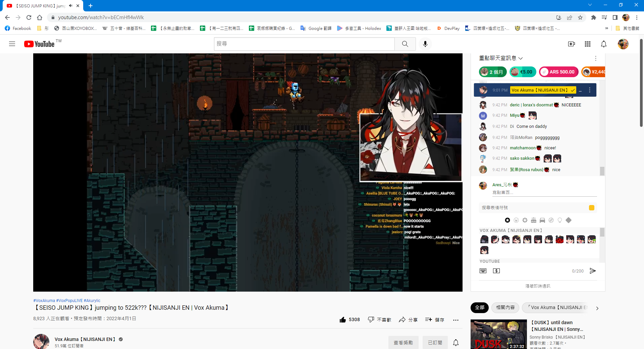The height and width of the screenshot is (349, 644).
Task: Focus the 寫點東西 chat message input
Action: coord(544,193)
